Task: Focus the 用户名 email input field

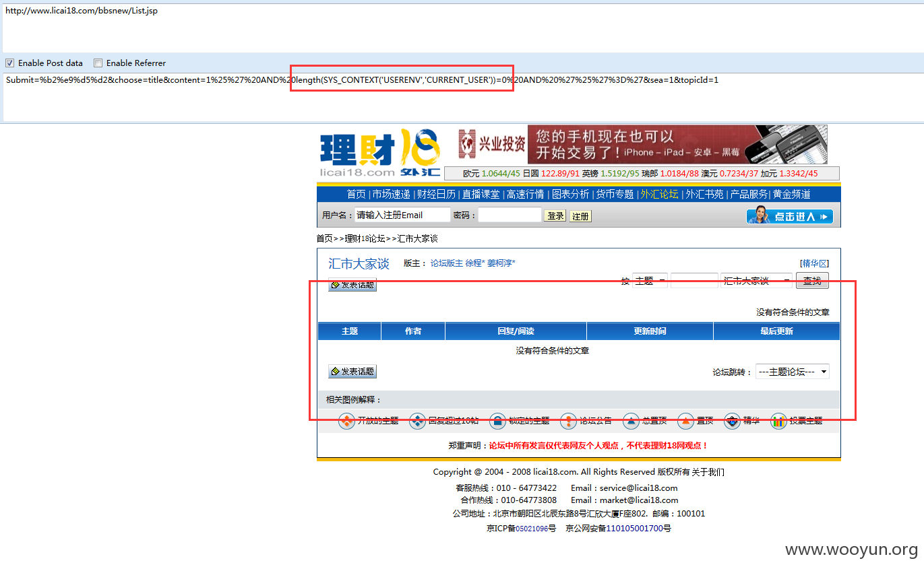Action: pyautogui.click(x=402, y=215)
